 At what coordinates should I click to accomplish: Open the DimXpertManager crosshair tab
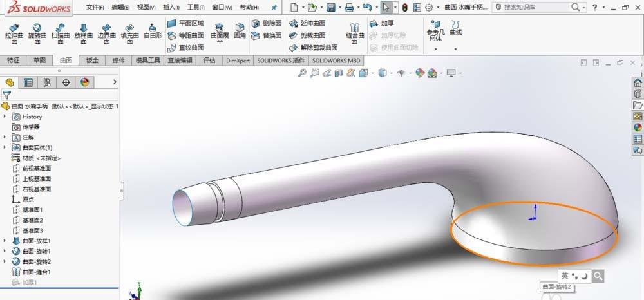(66, 82)
